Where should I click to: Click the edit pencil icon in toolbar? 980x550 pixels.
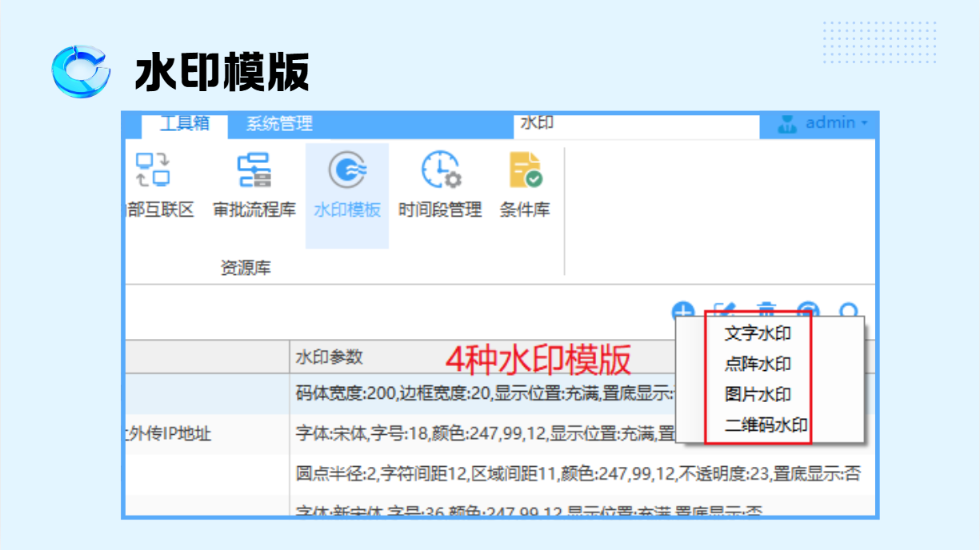[x=724, y=309]
